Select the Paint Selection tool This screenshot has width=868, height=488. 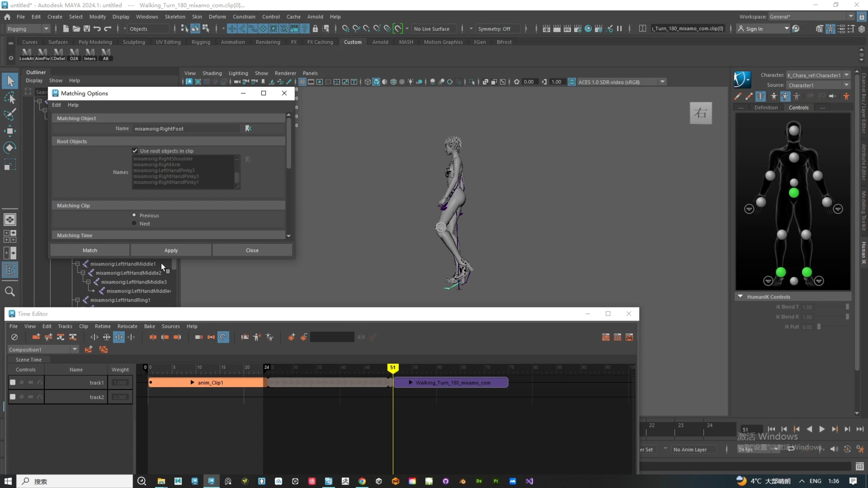[x=10, y=115]
